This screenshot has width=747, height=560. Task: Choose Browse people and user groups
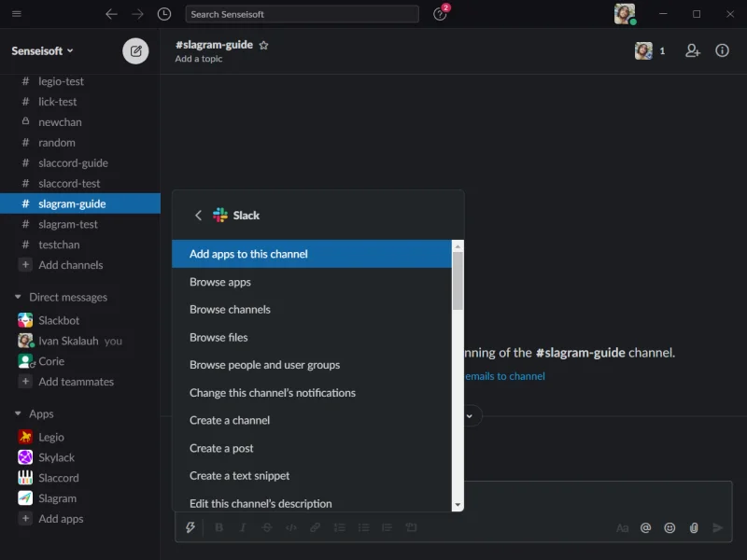coord(312,365)
